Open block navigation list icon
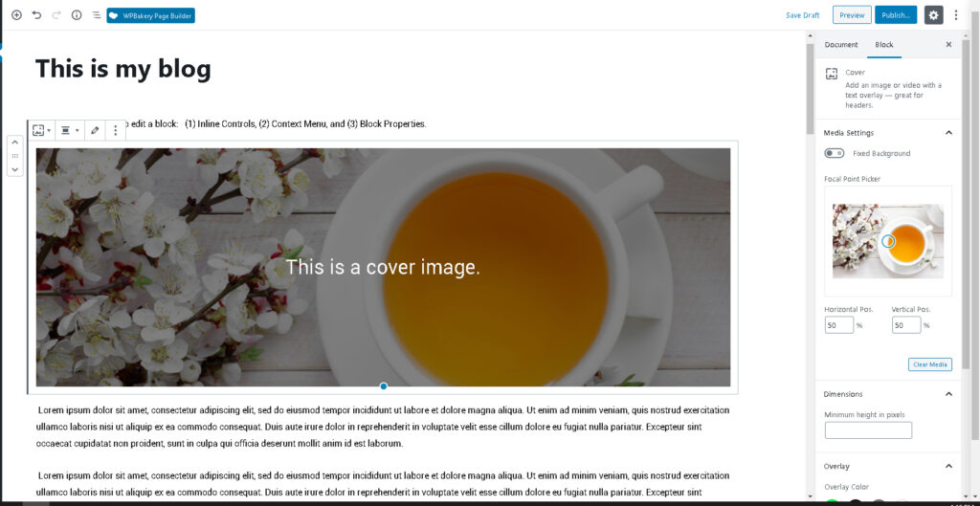 97,15
